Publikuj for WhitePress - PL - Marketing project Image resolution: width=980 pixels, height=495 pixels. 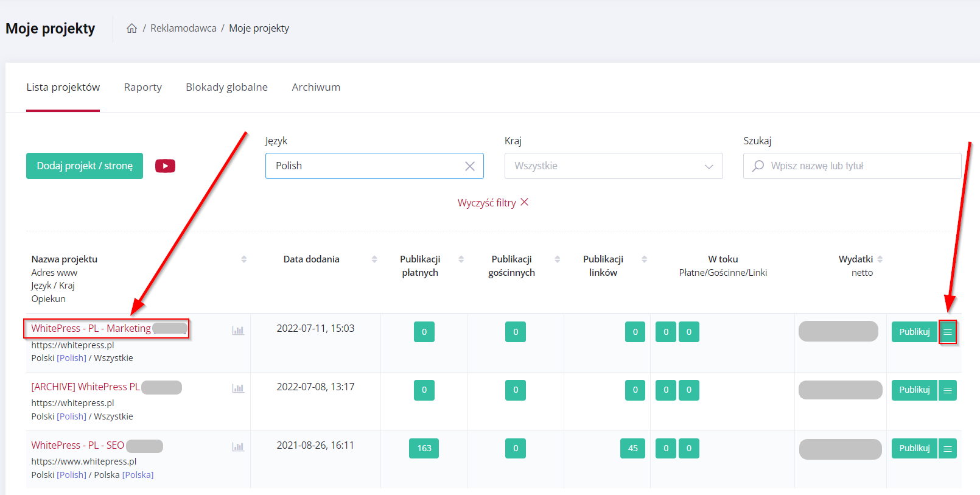[x=914, y=332]
